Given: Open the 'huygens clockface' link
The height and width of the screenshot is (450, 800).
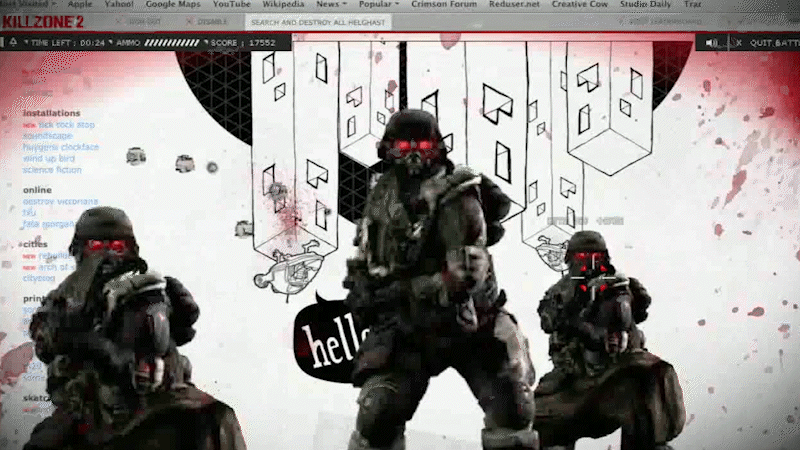Looking at the screenshot, I should 61,147.
